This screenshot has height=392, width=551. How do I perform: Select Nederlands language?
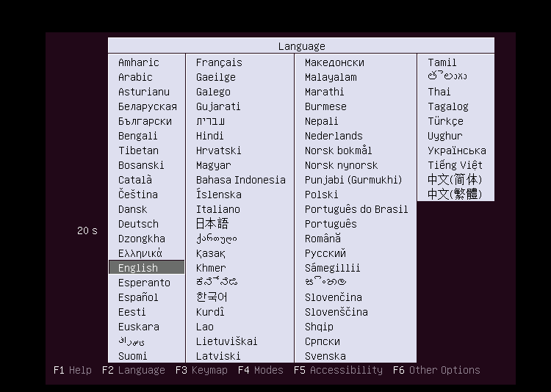pyautogui.click(x=334, y=136)
